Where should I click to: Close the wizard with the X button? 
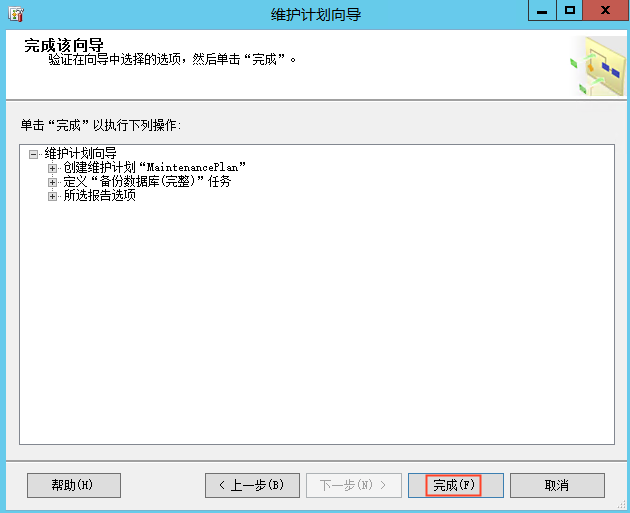coord(605,10)
